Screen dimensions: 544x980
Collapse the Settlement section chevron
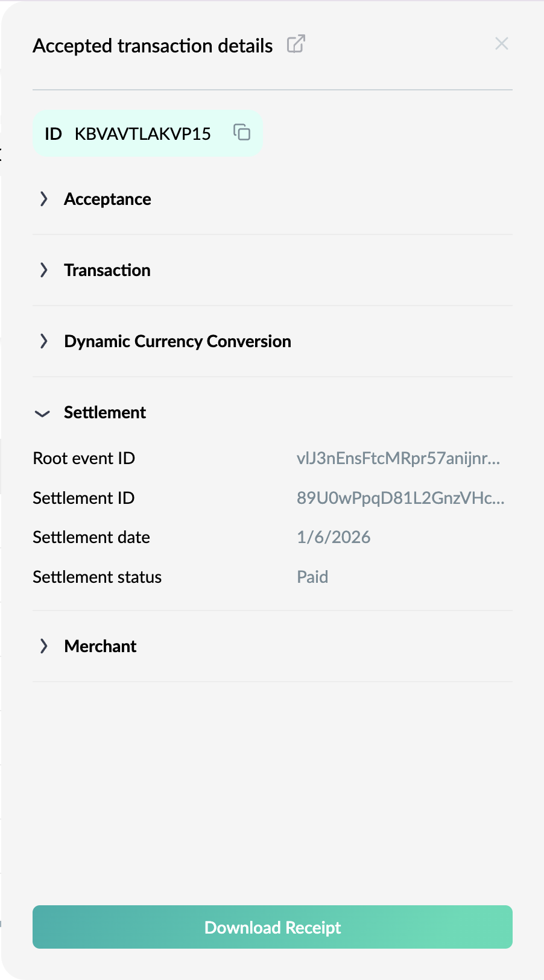click(x=42, y=413)
